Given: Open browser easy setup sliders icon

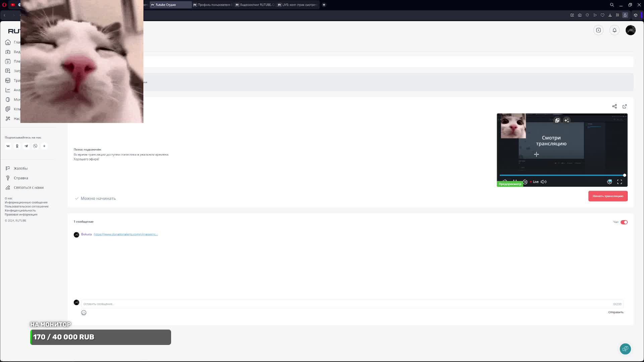Looking at the screenshot, I should tap(617, 15).
